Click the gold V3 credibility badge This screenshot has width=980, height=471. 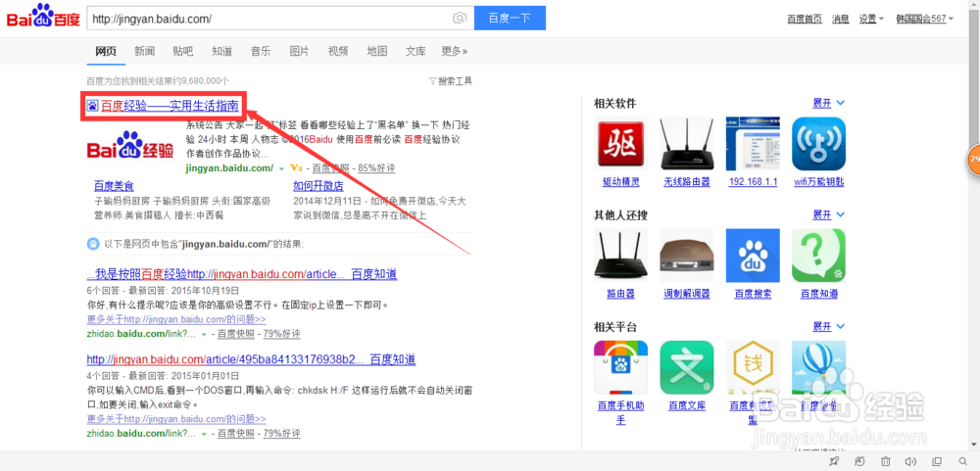click(297, 168)
